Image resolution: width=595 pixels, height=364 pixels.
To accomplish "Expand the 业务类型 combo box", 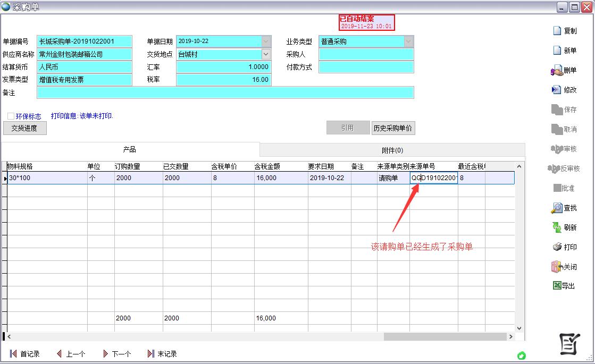I will click(408, 41).
